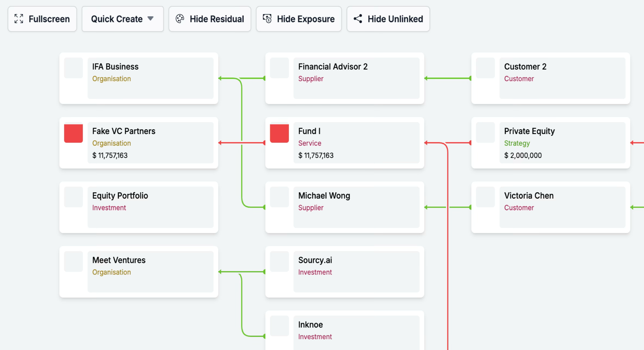The height and width of the screenshot is (350, 644).
Task: Click the icon placeholder on IFA Business card
Action: tap(73, 68)
